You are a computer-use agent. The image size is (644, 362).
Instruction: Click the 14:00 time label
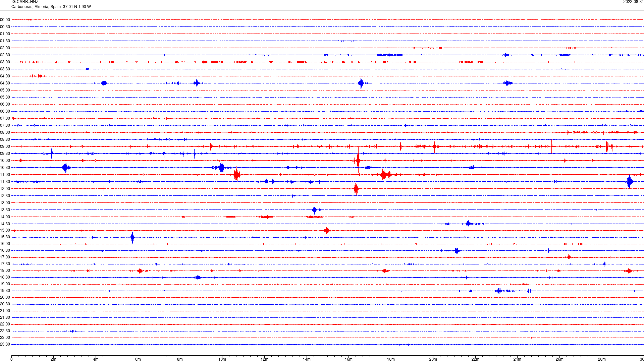[x=5, y=217]
